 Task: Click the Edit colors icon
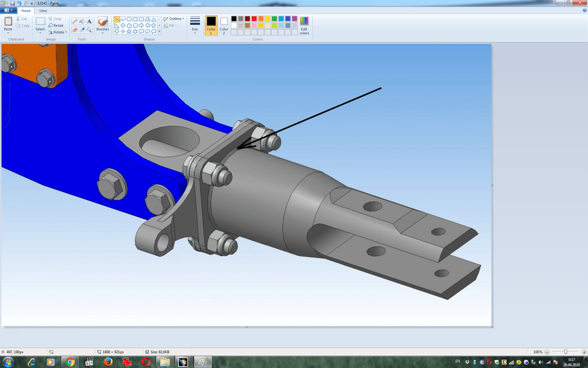point(304,25)
